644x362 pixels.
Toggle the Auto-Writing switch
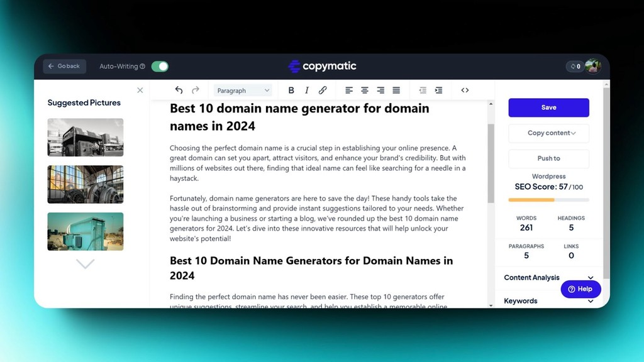(159, 66)
